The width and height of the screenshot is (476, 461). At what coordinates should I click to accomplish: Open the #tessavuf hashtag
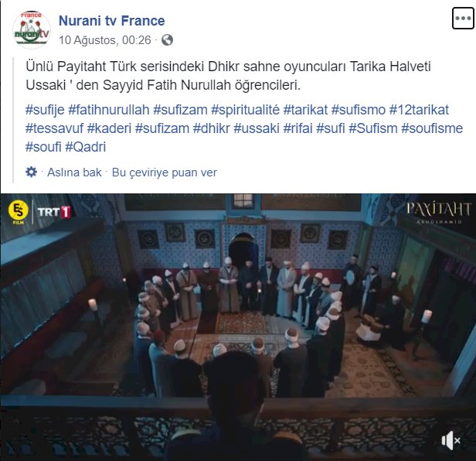[54, 128]
